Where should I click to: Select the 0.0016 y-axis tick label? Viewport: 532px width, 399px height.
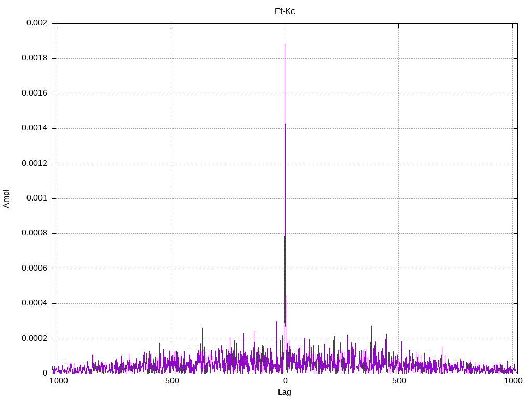(x=34, y=94)
